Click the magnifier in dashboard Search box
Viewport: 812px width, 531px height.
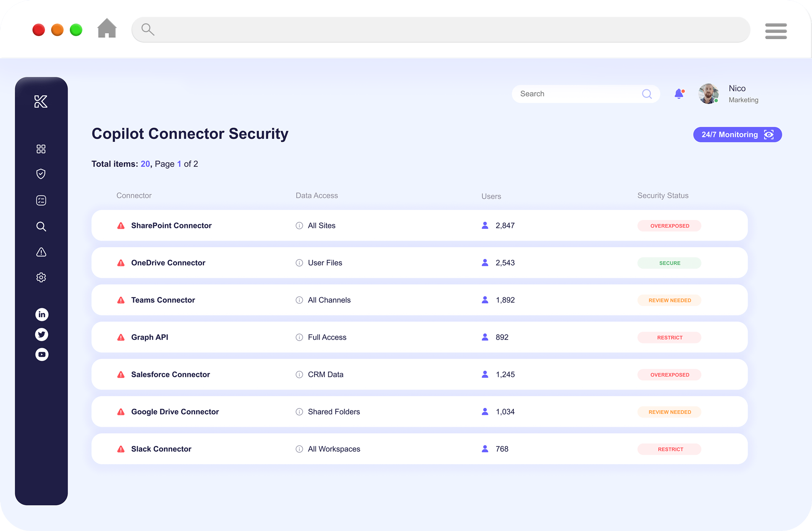coord(647,94)
